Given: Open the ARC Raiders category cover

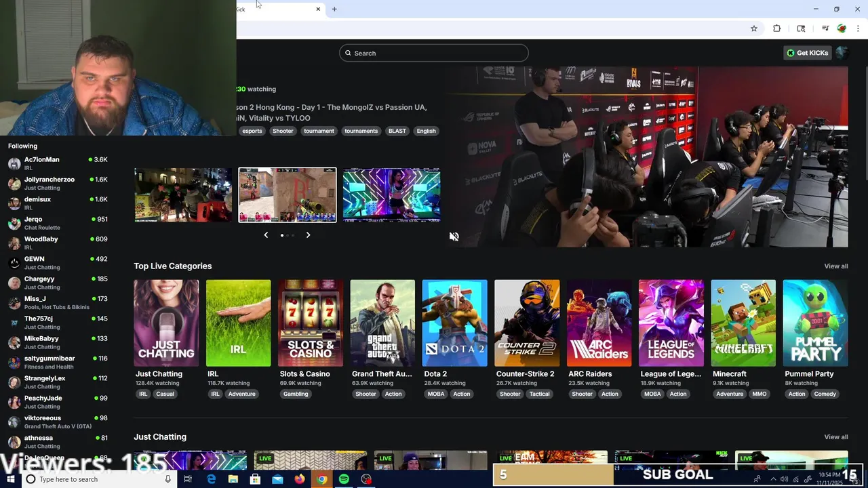Looking at the screenshot, I should point(599,323).
